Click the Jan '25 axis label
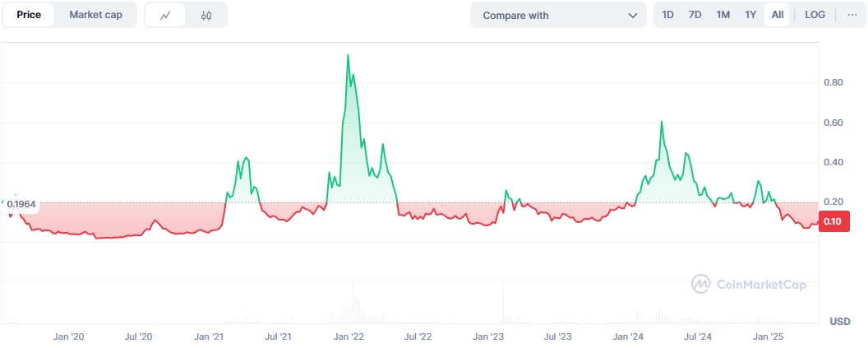The height and width of the screenshot is (348, 868). [x=769, y=336]
